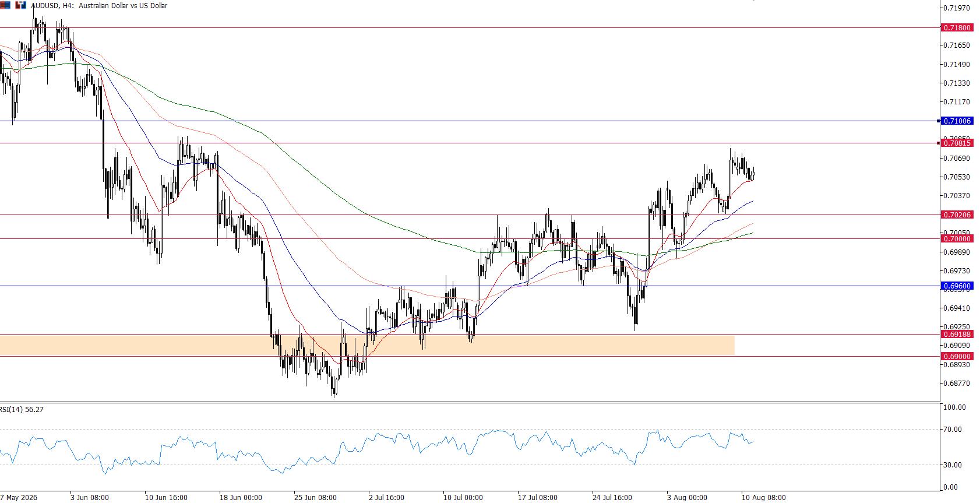Select the 25 Jun 08:00 time marker
The image size is (980, 503).
click(315, 498)
